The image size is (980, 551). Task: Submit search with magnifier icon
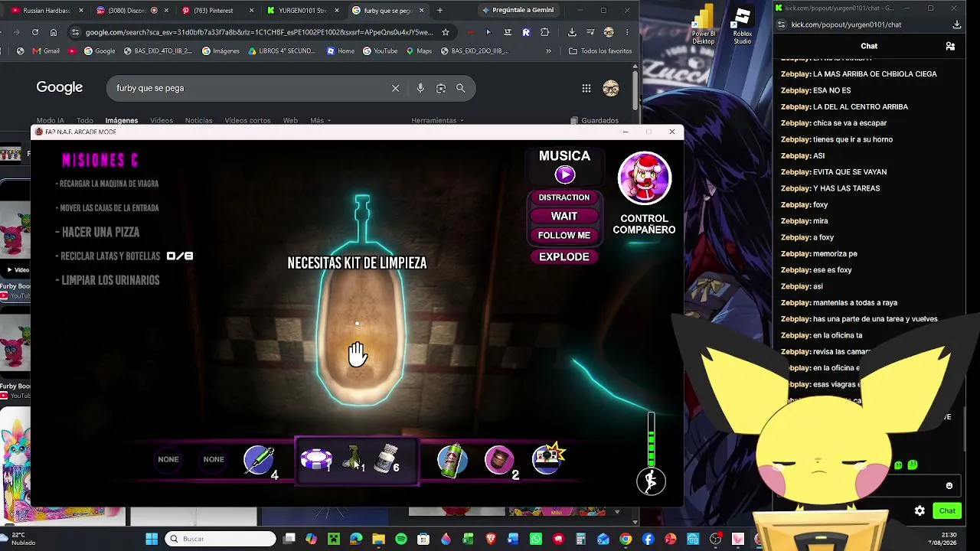pos(461,88)
